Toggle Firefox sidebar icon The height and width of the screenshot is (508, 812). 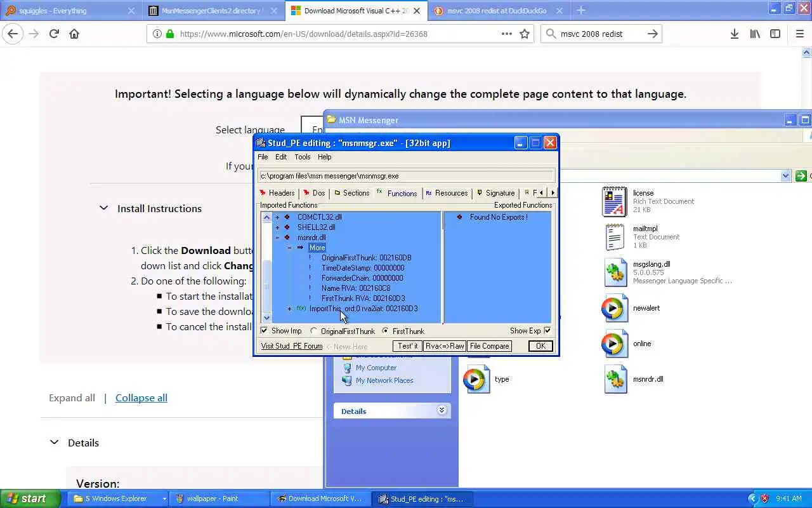(775, 34)
